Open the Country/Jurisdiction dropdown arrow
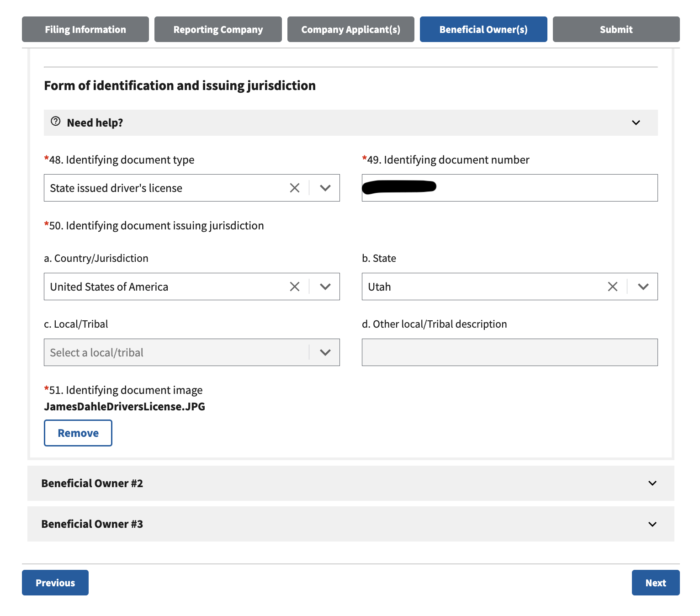This screenshot has height=616, width=700. [325, 287]
